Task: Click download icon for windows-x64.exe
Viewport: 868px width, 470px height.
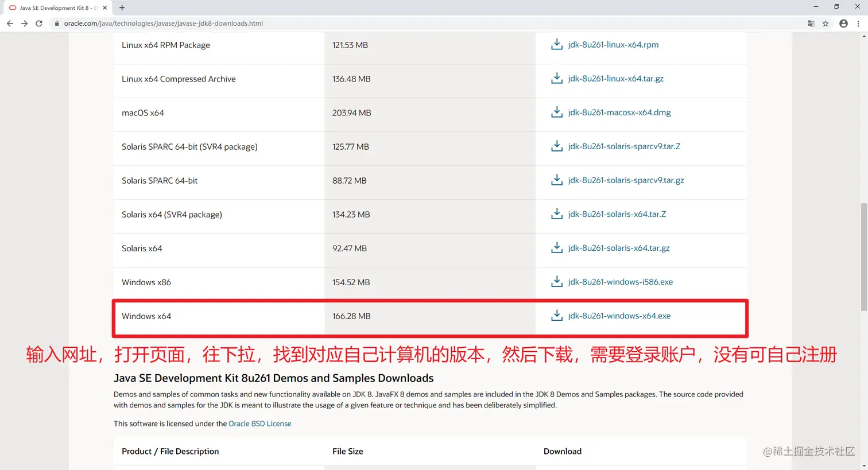Action: (x=556, y=316)
